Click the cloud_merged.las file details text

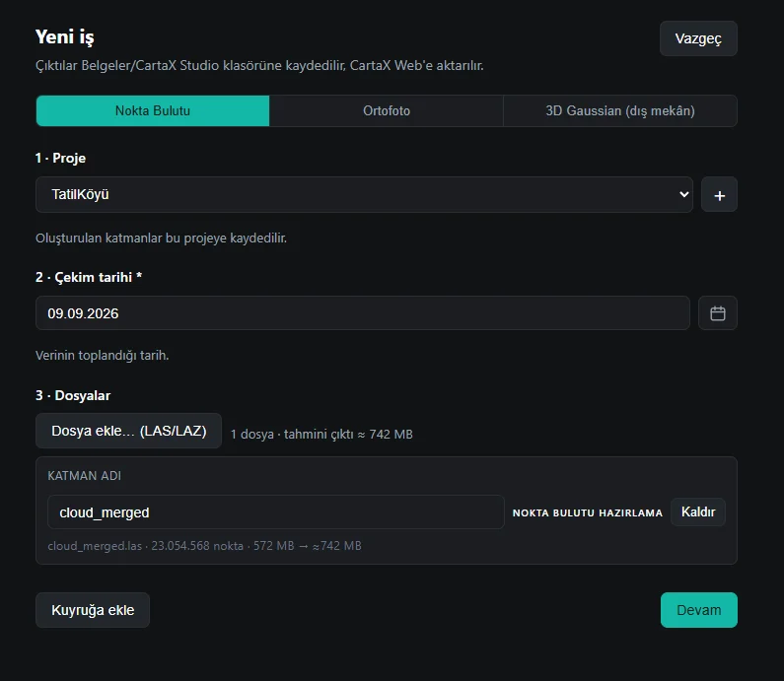click(204, 546)
